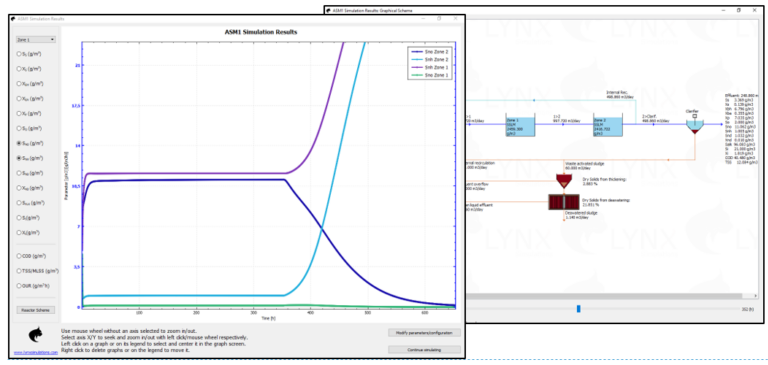Click the Continue simulating button
This screenshot has width=768, height=365.
[424, 350]
